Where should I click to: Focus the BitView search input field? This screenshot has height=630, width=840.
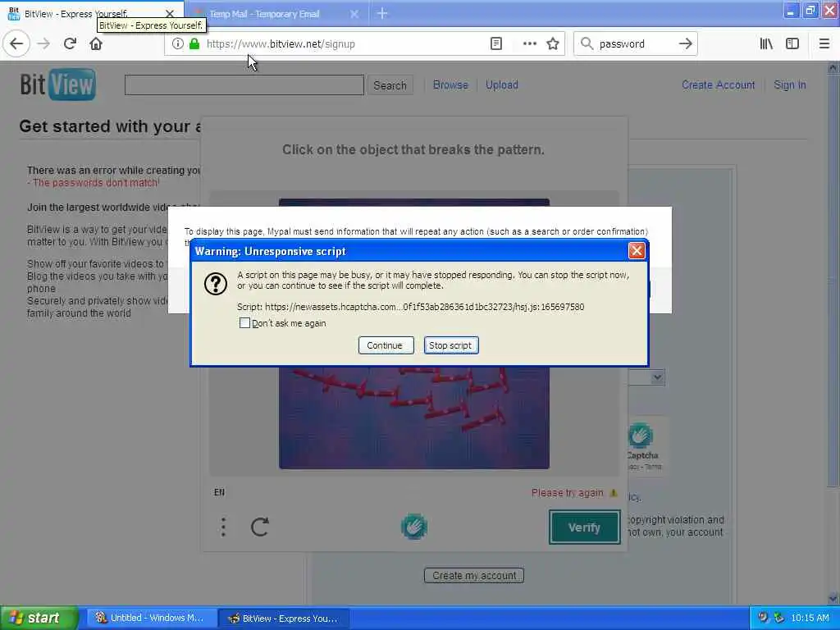coord(244,84)
